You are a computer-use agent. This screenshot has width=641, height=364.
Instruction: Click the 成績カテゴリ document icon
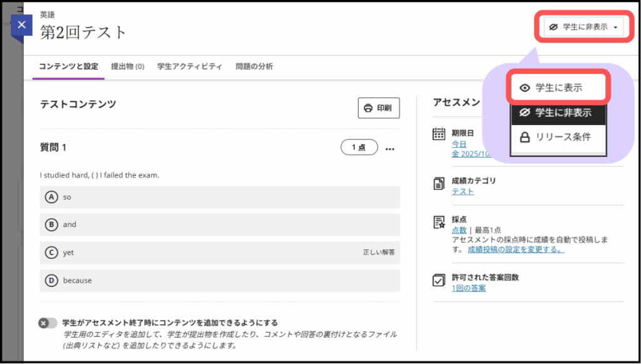click(439, 183)
